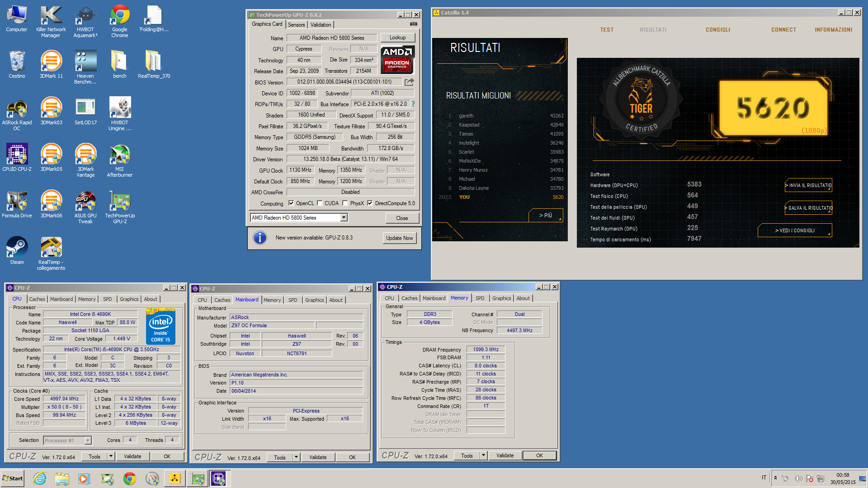Launch ASUS GPU Tweak desktop icon
The height and width of the screenshot is (488, 868).
click(85, 207)
